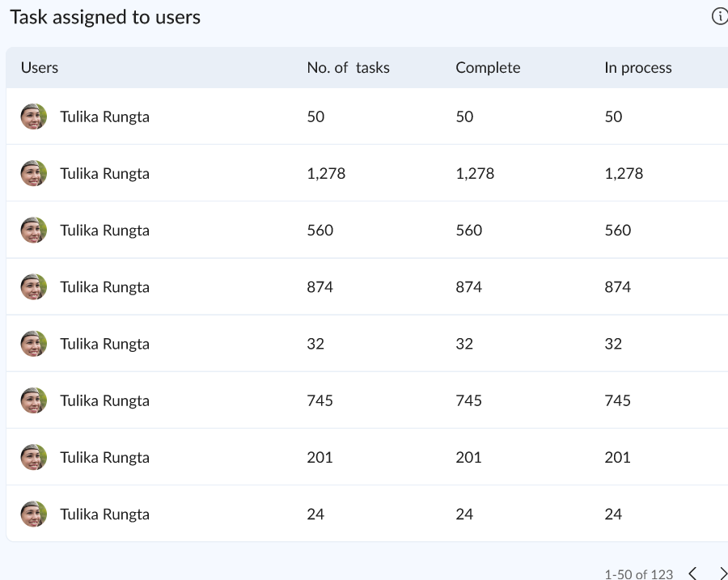
Task: Open Tulika Rungta in the 32 tasks row
Action: click(104, 344)
